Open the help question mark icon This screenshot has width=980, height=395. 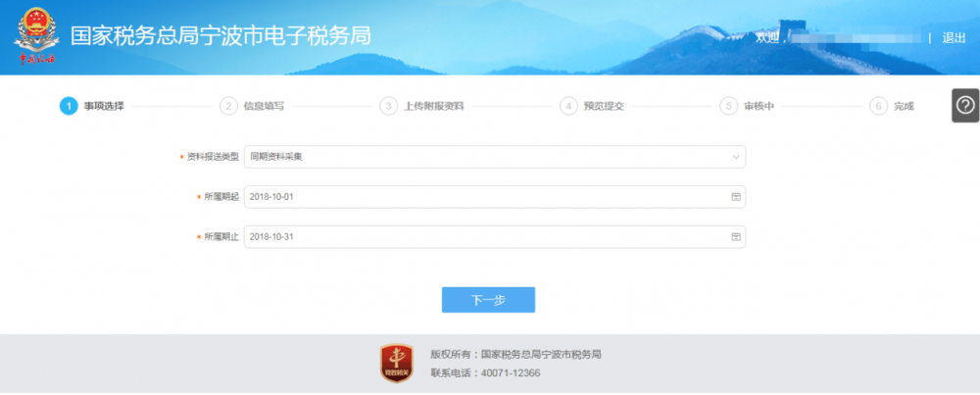pyautogui.click(x=965, y=106)
